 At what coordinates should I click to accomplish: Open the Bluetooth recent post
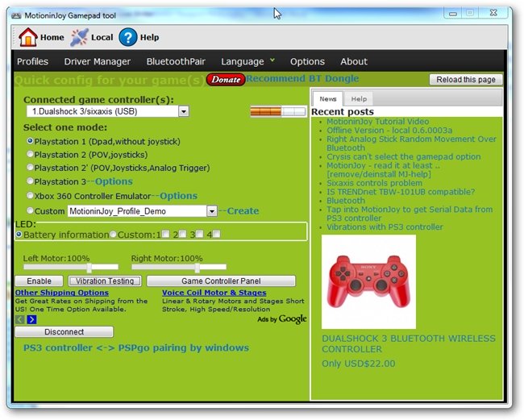click(x=346, y=201)
